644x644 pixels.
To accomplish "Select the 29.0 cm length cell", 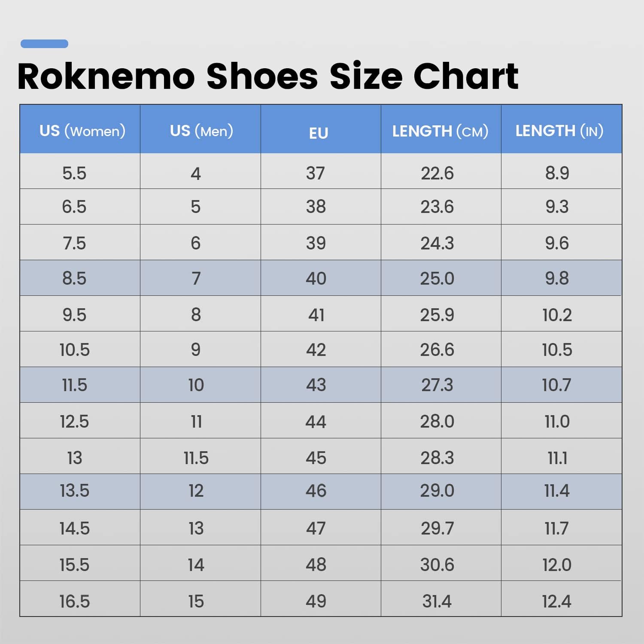I will pyautogui.click(x=437, y=491).
